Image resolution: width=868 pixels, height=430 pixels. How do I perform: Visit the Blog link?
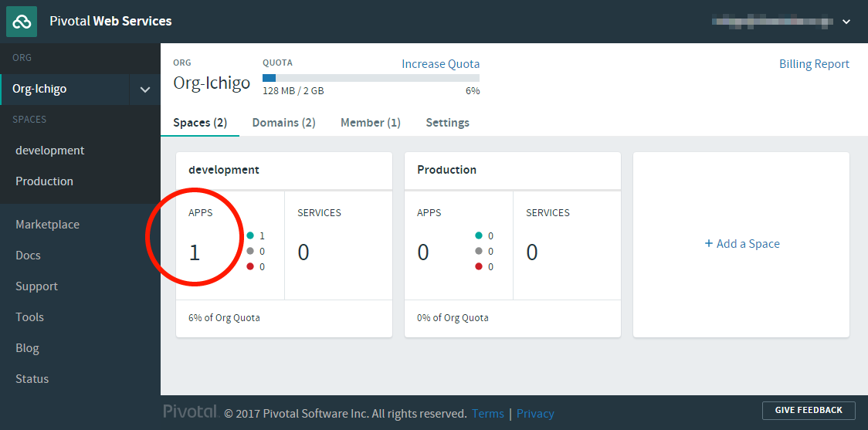click(27, 348)
